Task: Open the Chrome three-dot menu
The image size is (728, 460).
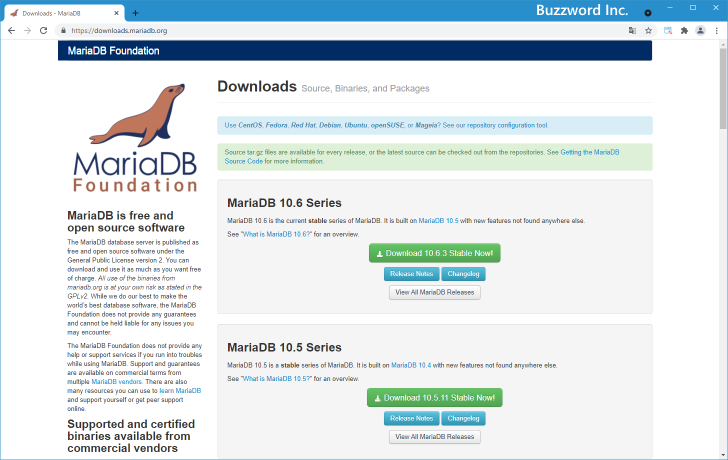Action: click(716, 30)
